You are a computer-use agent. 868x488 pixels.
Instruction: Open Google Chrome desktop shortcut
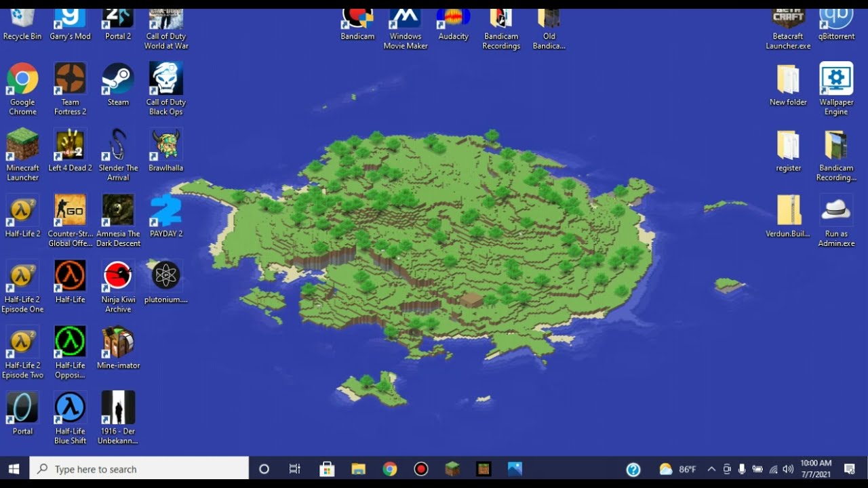22,89
